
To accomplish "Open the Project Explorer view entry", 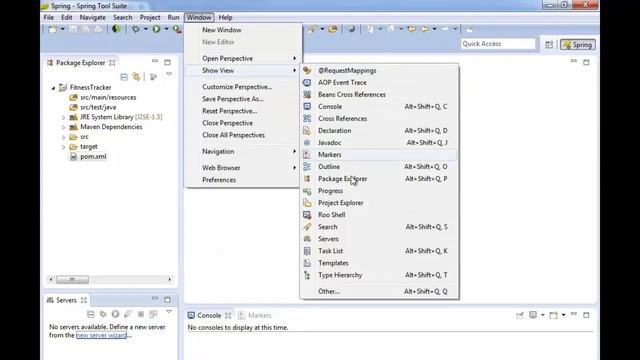I will coord(379,203).
